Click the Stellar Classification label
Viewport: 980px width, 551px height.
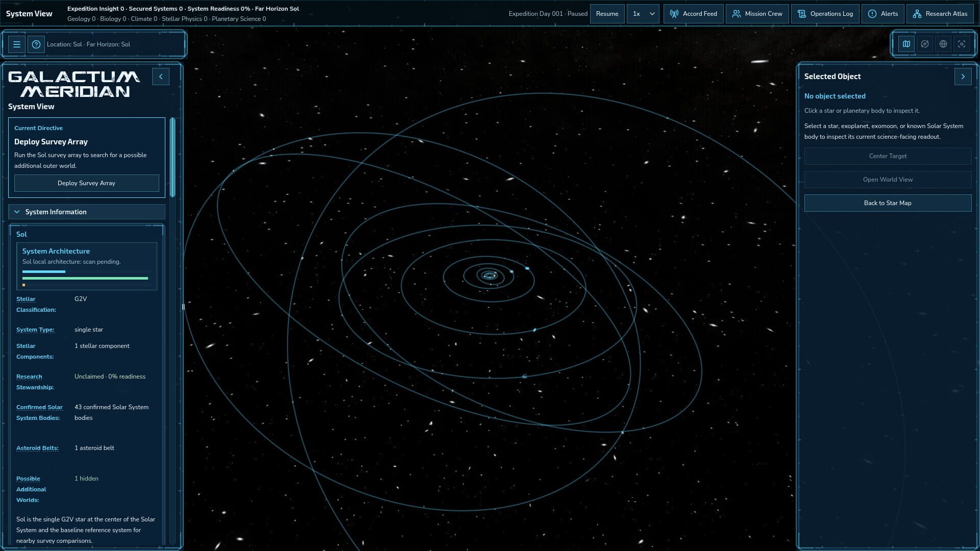(36, 304)
